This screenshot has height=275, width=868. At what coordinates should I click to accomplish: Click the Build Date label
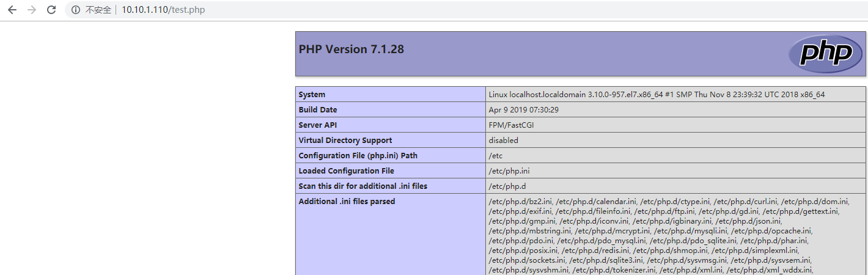(318, 110)
